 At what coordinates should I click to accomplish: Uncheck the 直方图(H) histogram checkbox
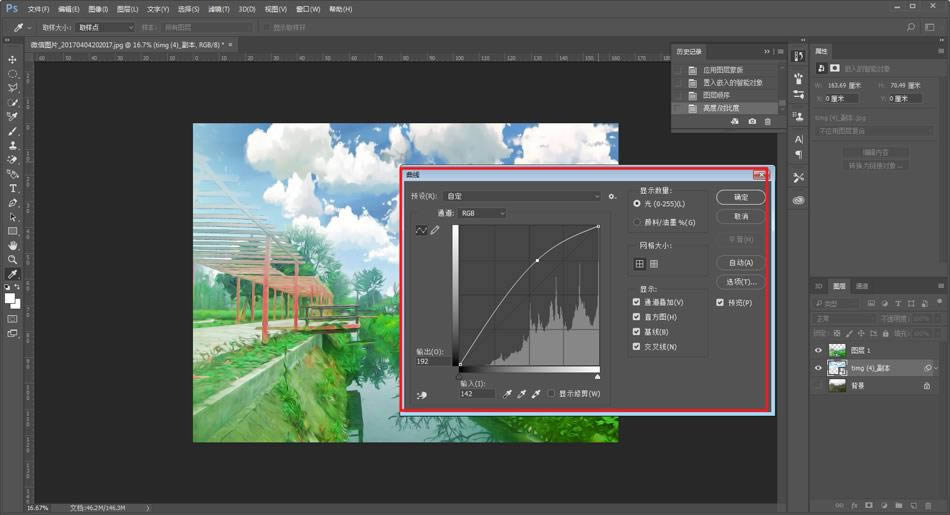(638, 317)
